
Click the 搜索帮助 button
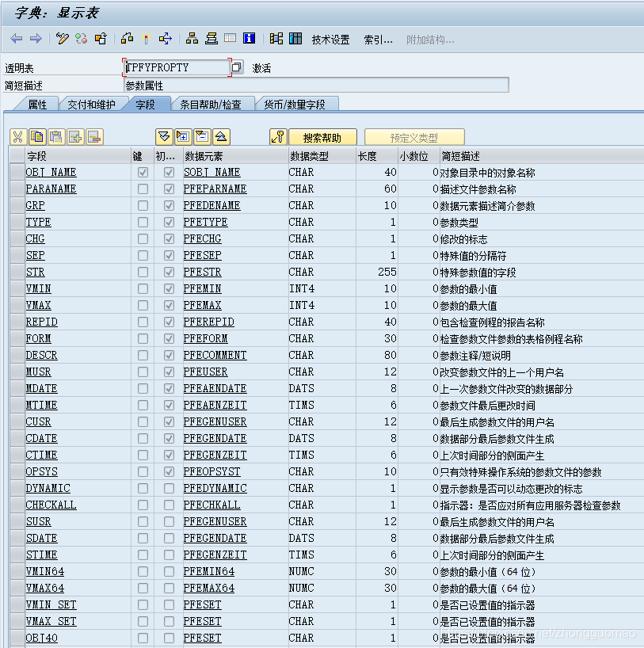pyautogui.click(x=322, y=137)
